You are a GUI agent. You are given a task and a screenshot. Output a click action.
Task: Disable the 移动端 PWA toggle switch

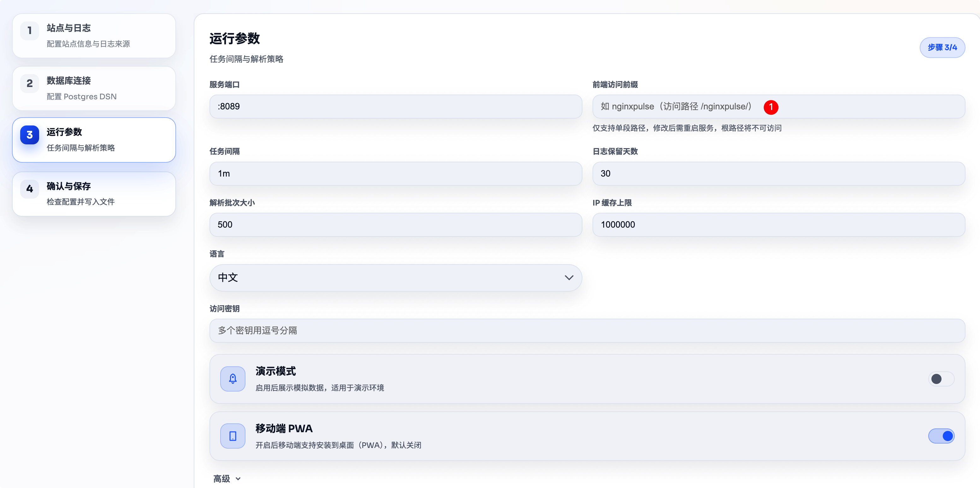(941, 436)
